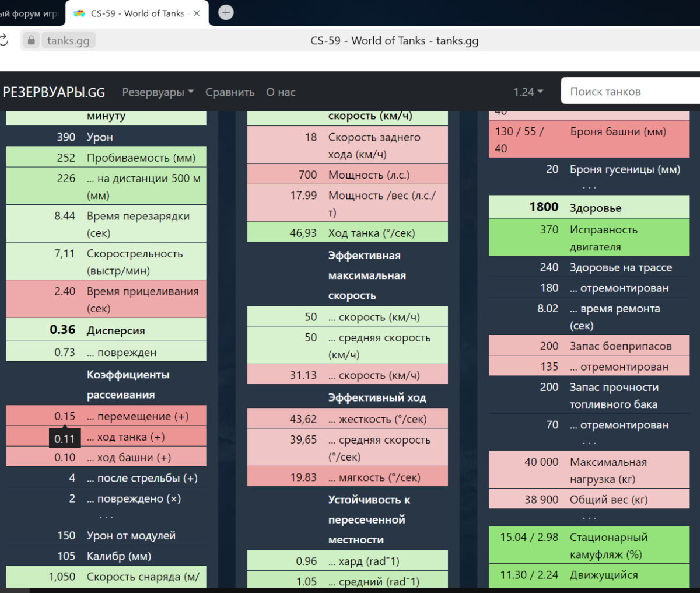Click Эффективная максимальная скорость heading

pos(367,275)
